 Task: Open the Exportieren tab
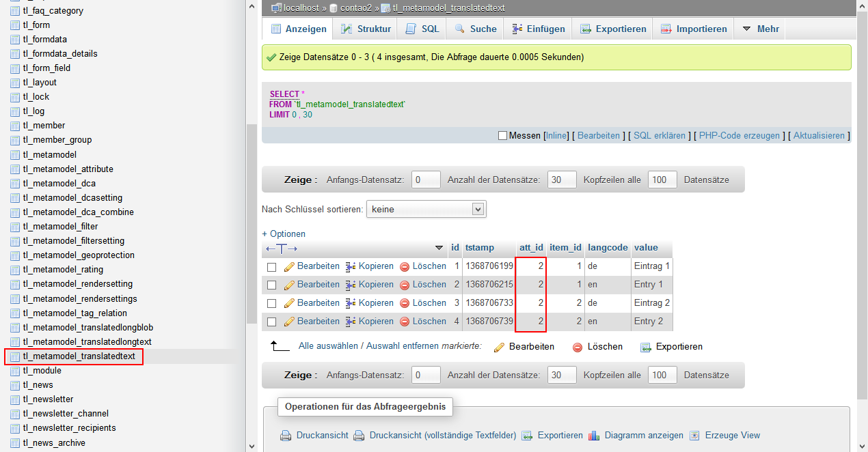point(613,29)
